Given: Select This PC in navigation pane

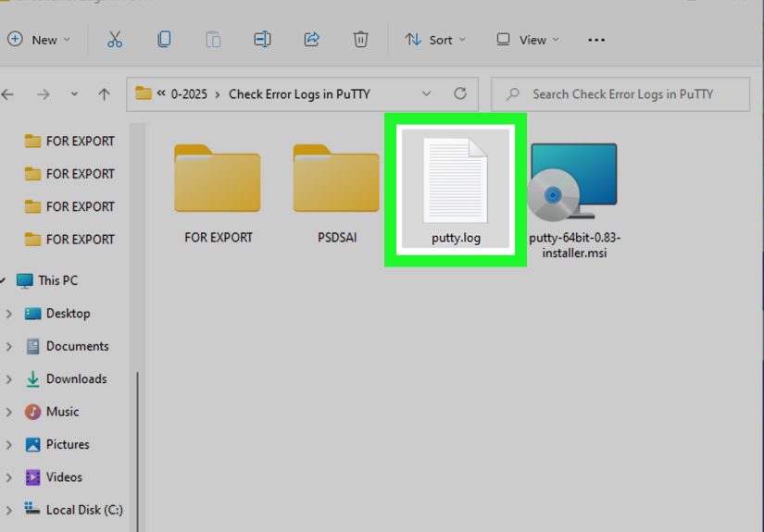Looking at the screenshot, I should coord(47,280).
